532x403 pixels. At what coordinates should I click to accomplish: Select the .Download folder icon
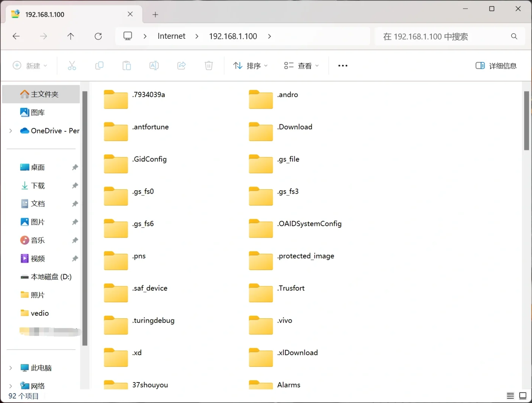261,131
